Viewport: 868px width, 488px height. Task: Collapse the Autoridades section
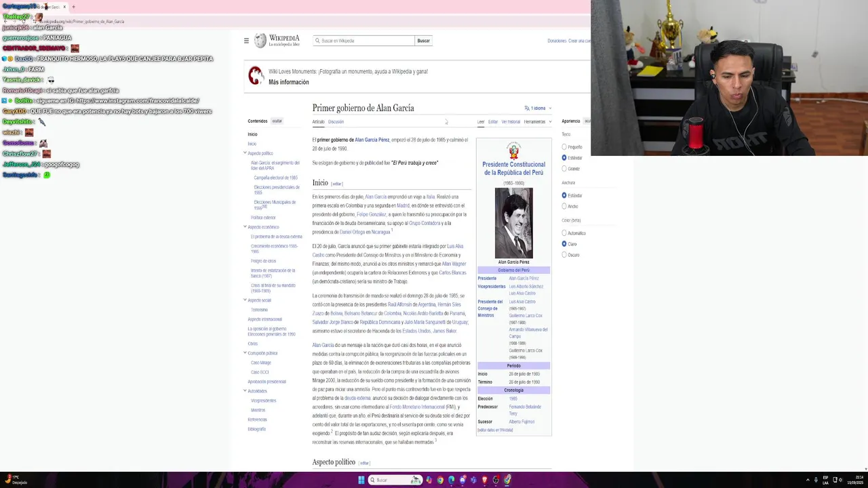pyautogui.click(x=245, y=391)
